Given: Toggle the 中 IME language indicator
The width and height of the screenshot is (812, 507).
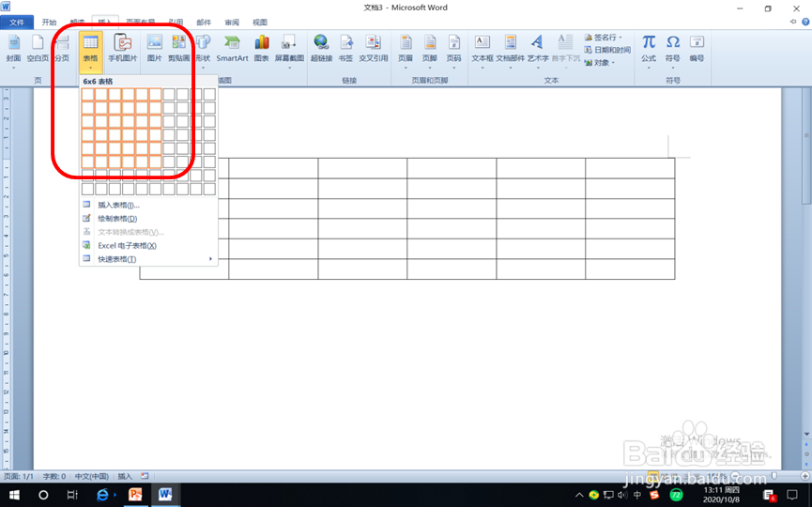Looking at the screenshot, I should click(x=637, y=495).
